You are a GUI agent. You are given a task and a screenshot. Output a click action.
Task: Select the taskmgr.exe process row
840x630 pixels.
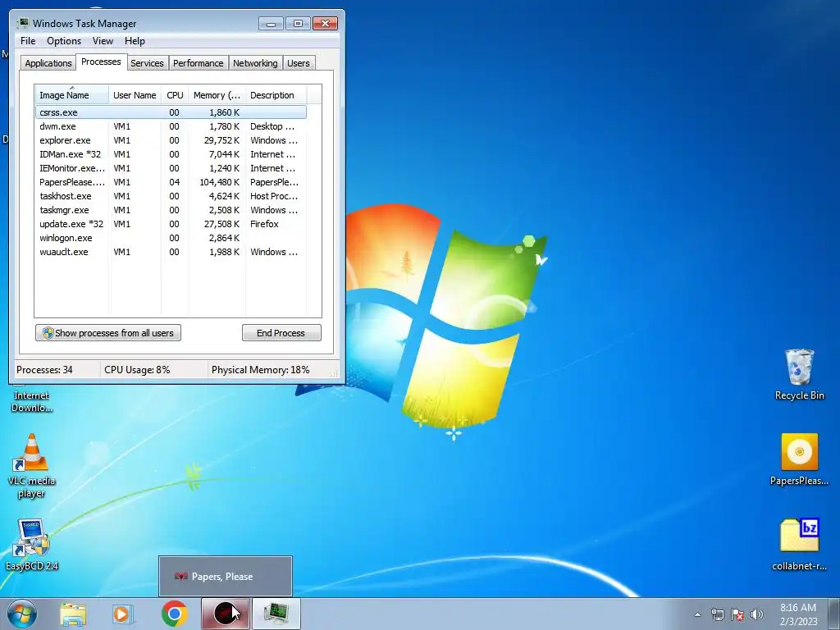pyautogui.click(x=171, y=210)
